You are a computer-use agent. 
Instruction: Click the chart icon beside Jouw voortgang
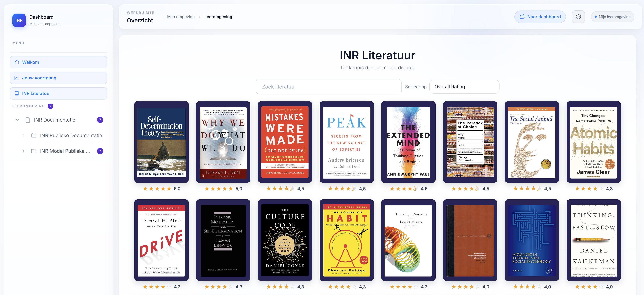(17, 78)
